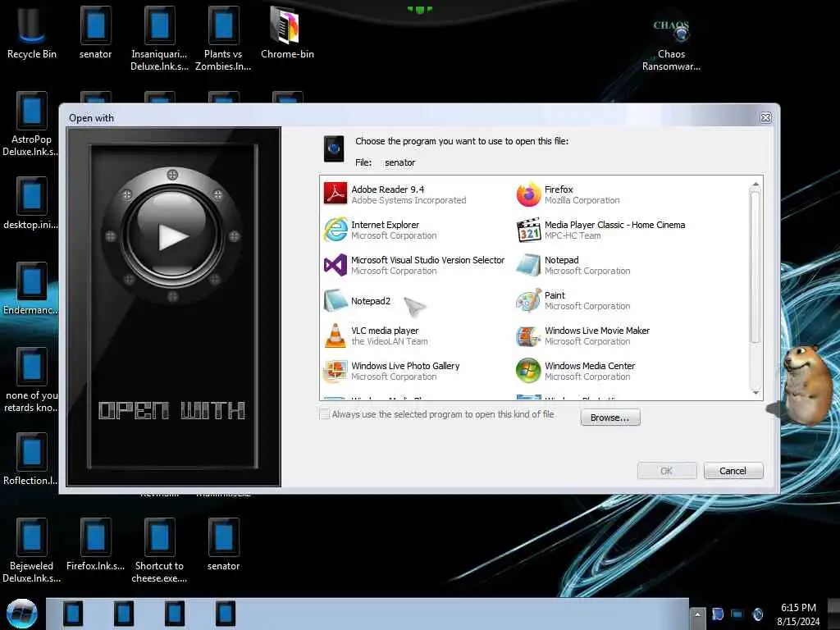The image size is (840, 630).
Task: Select senator icon beside Recycle Bin
Action: point(95,32)
